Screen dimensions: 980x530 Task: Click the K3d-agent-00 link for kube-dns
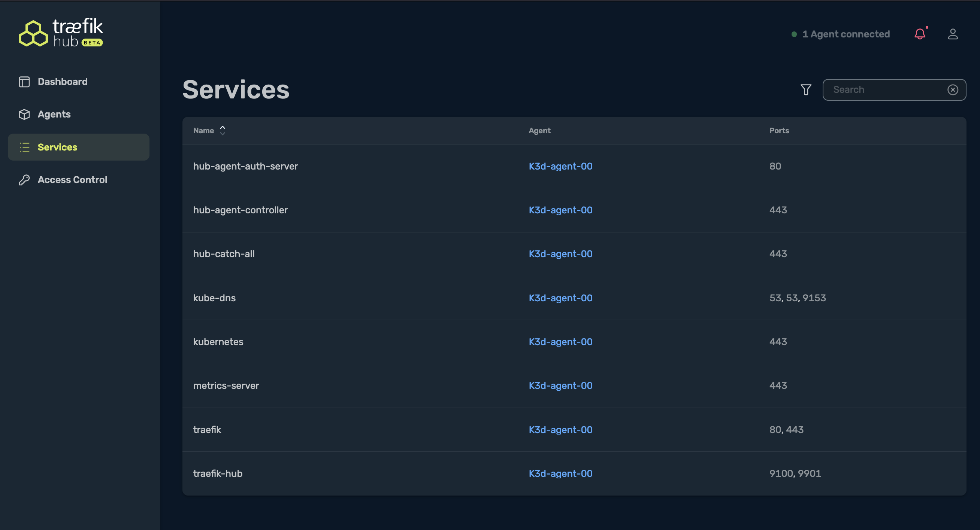click(x=560, y=298)
